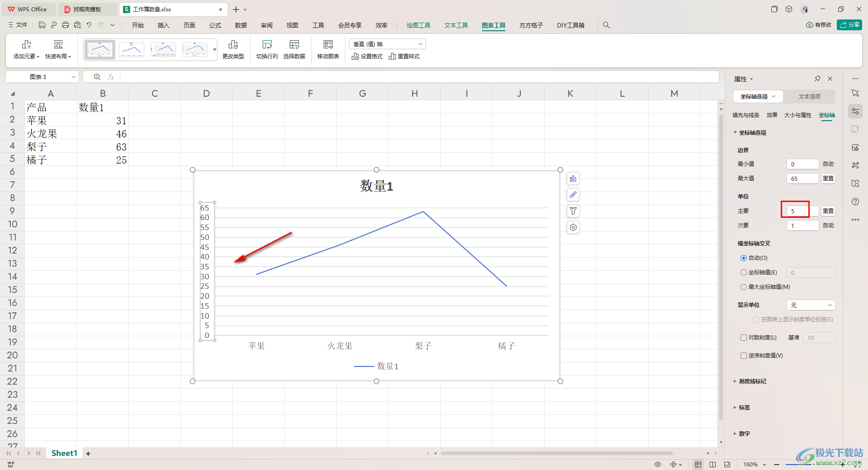Click 重置 beside maximum value
Screen dimensions: 868x470
pos(828,179)
